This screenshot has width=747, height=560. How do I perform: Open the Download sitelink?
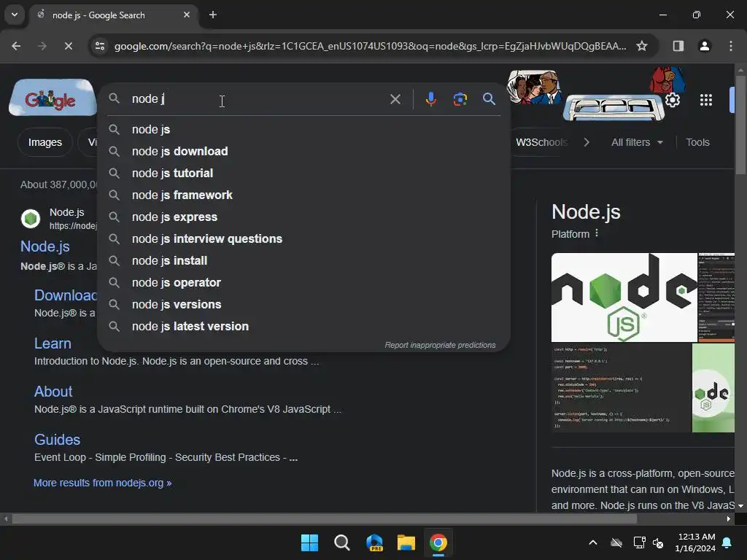[x=66, y=295]
